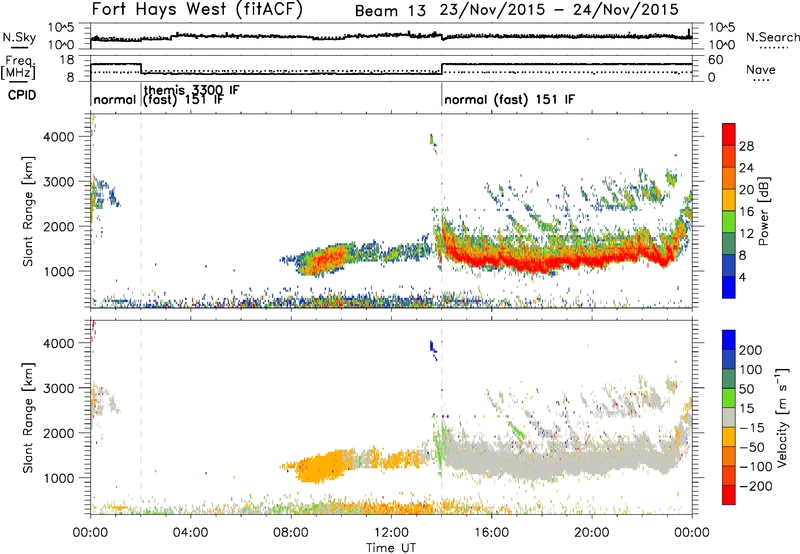
Task: Click the gray segment of the velocity colorbar
Action: 729,417
